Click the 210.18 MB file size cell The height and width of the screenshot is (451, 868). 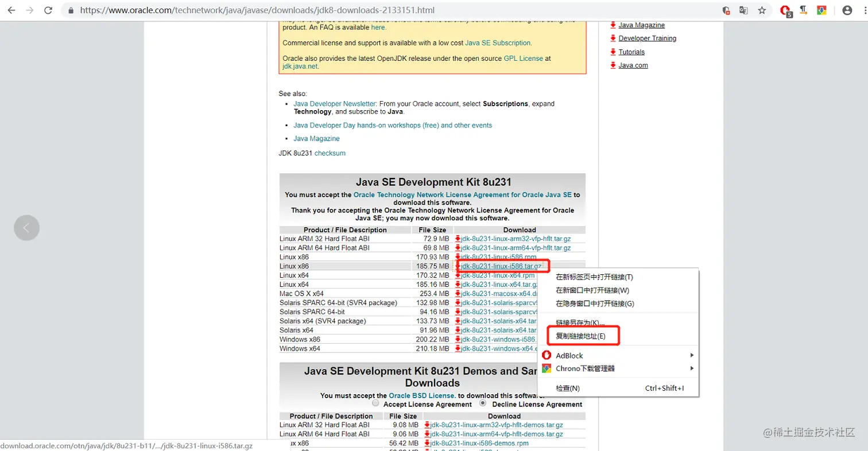pos(433,349)
